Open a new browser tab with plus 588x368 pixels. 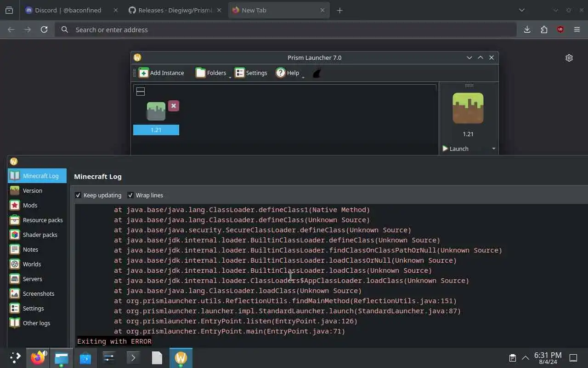click(x=339, y=10)
